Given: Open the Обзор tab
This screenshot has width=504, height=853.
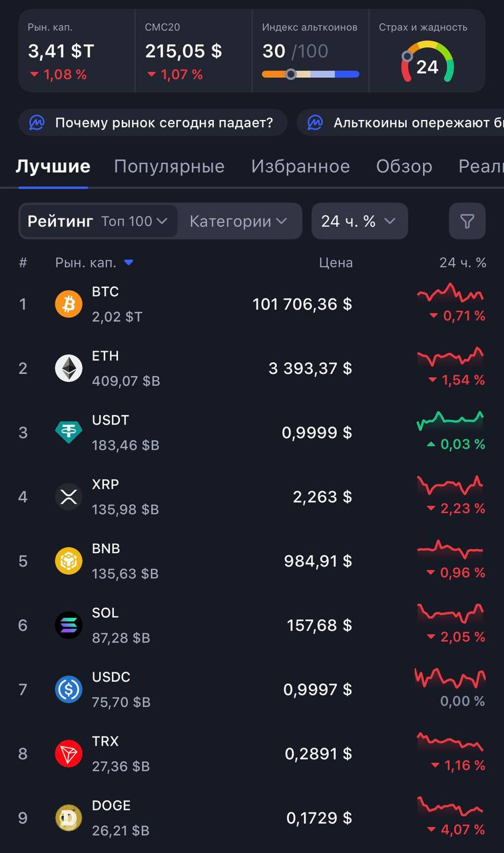Looking at the screenshot, I should point(404,166).
